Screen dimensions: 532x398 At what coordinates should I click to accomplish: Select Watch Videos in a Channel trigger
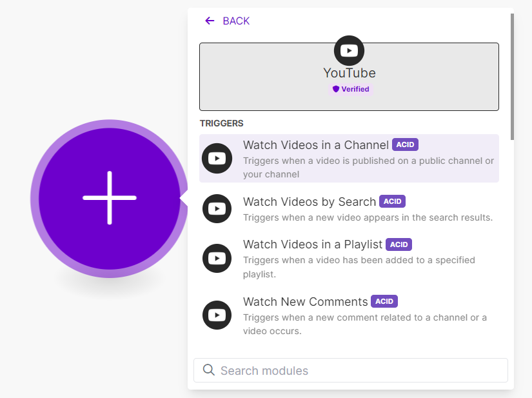tap(349, 159)
